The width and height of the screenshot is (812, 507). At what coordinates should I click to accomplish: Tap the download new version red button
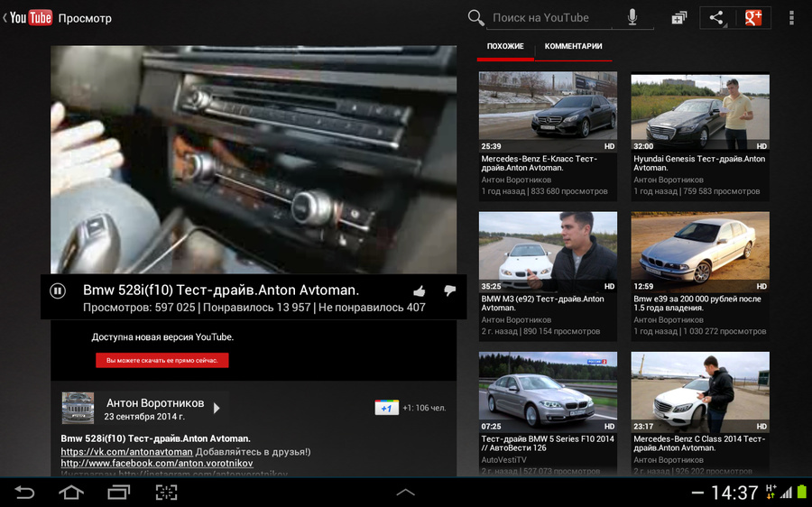coord(162,361)
